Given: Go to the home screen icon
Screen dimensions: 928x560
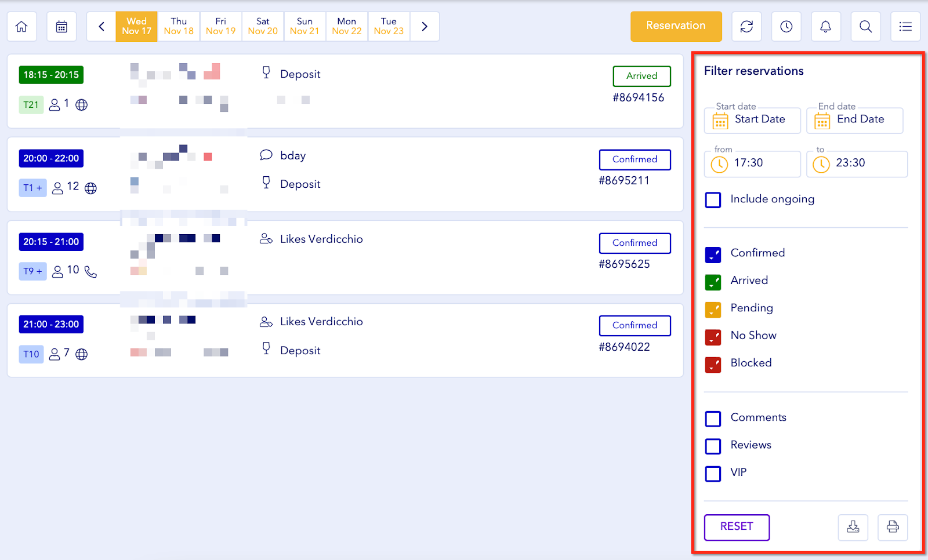Looking at the screenshot, I should click(21, 27).
